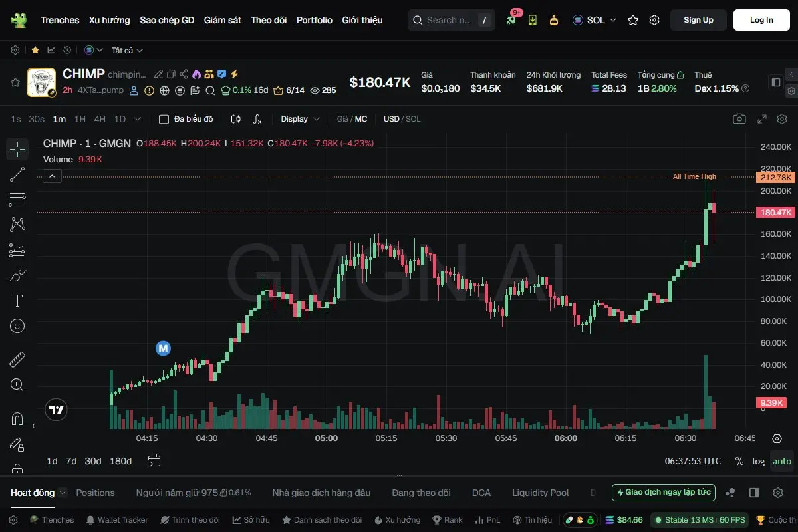Viewport: 798px width, 532px height.
Task: Open Tất cả filter dropdown
Action: 127,50
